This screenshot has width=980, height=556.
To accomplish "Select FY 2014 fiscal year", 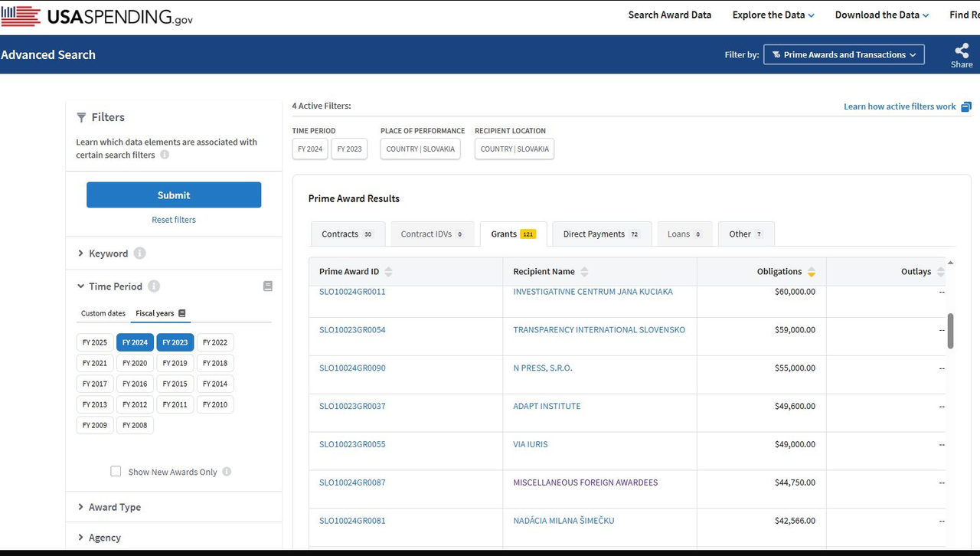I will (x=215, y=384).
